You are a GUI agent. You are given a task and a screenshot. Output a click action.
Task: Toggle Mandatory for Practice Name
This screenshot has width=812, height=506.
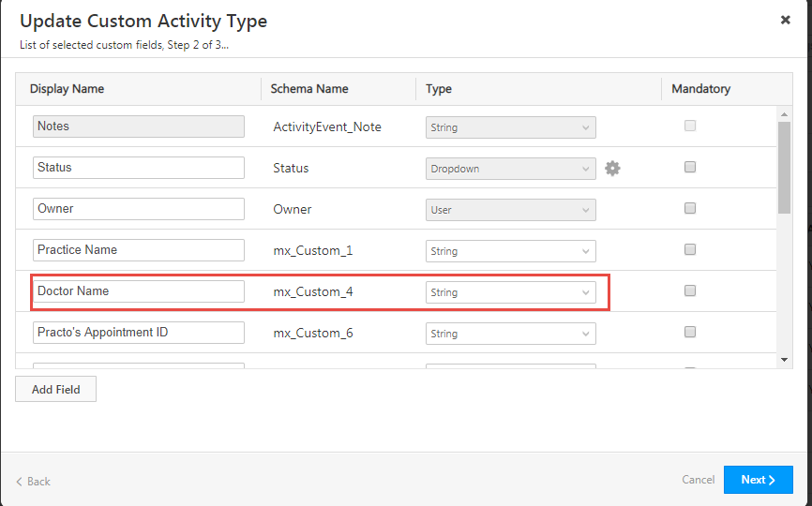[690, 250]
